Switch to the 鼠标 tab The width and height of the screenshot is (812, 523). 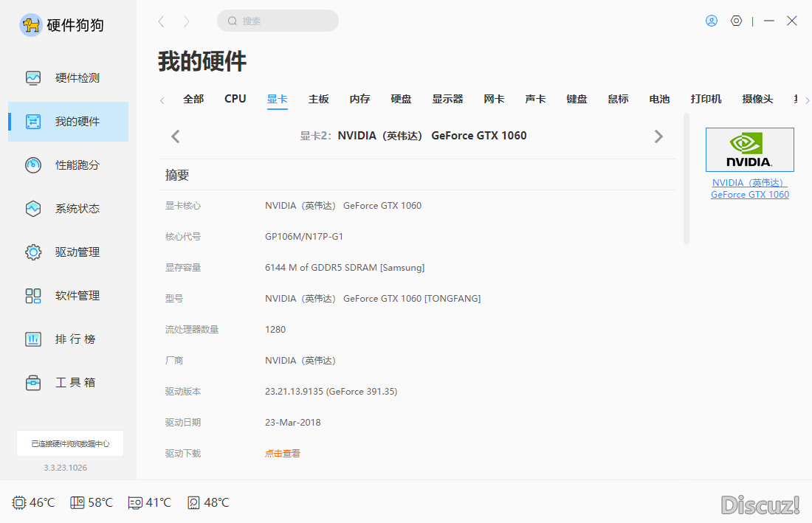[x=619, y=99]
